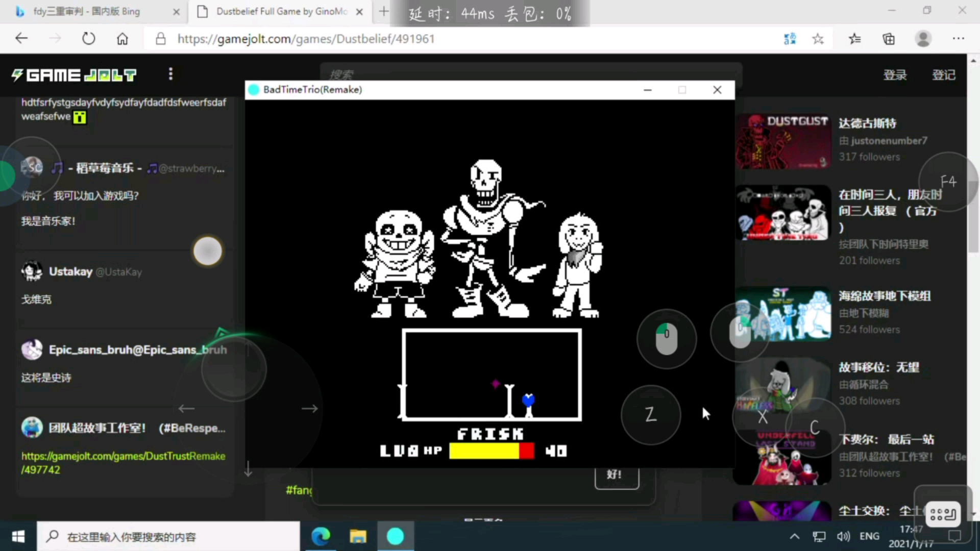Click the right arrow navigation button
Image resolution: width=980 pixels, height=551 pixels.
click(310, 408)
